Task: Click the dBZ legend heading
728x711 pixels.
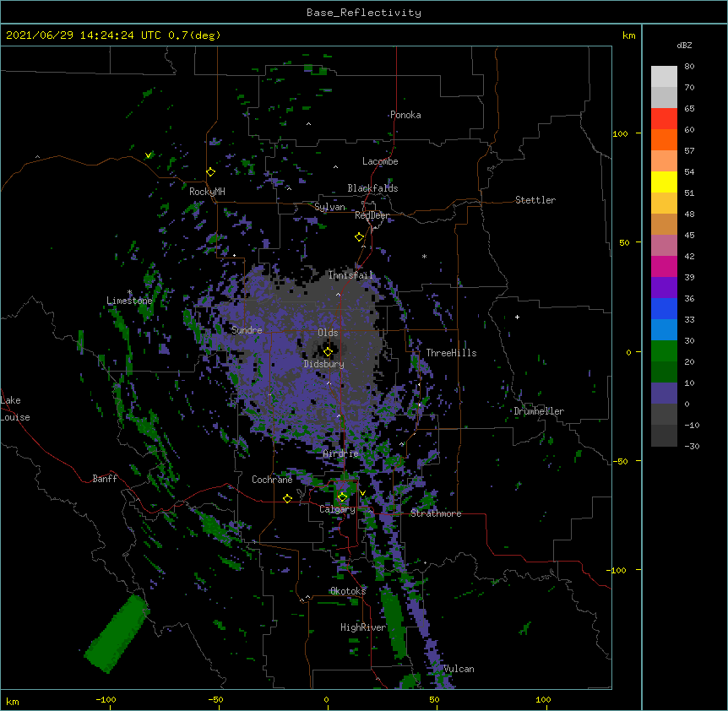Action: click(684, 45)
